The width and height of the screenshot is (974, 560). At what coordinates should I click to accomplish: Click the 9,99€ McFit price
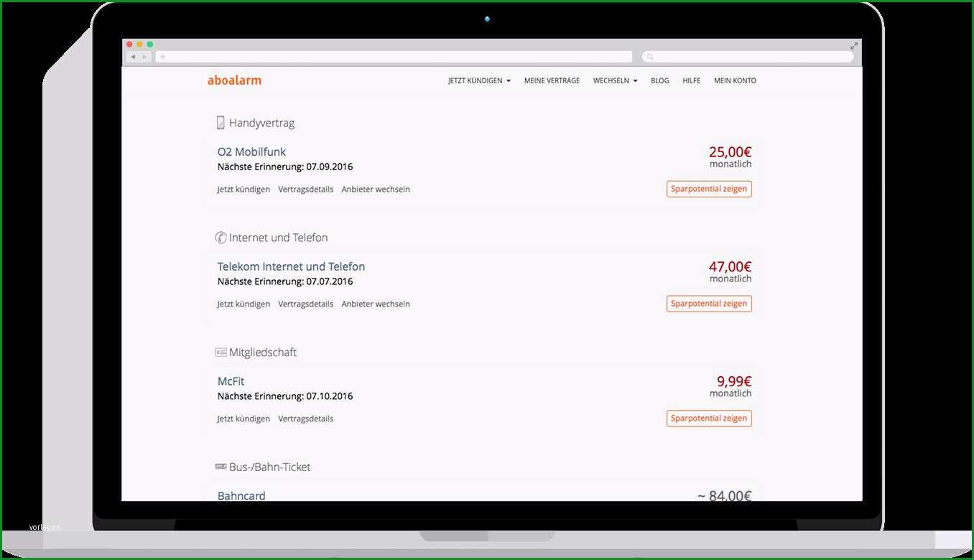[x=734, y=381]
